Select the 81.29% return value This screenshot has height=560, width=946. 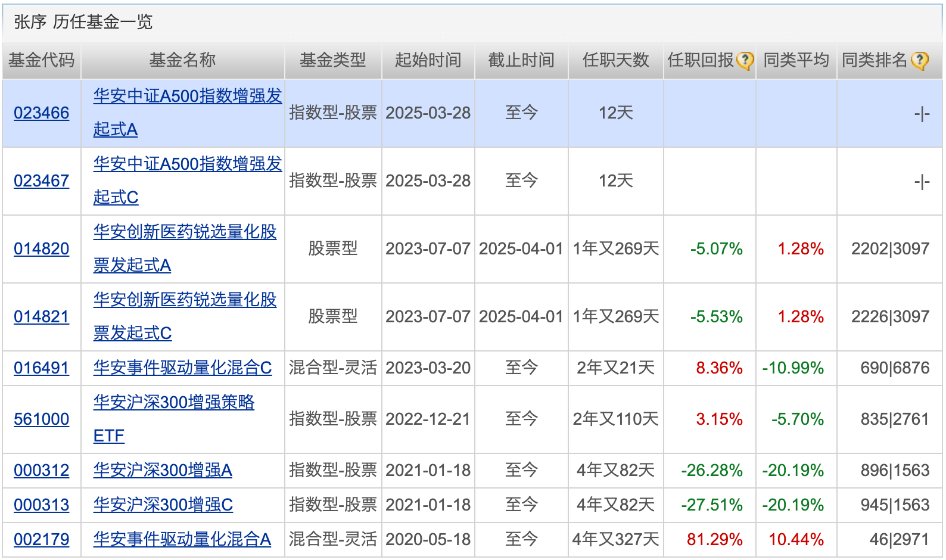click(x=714, y=539)
